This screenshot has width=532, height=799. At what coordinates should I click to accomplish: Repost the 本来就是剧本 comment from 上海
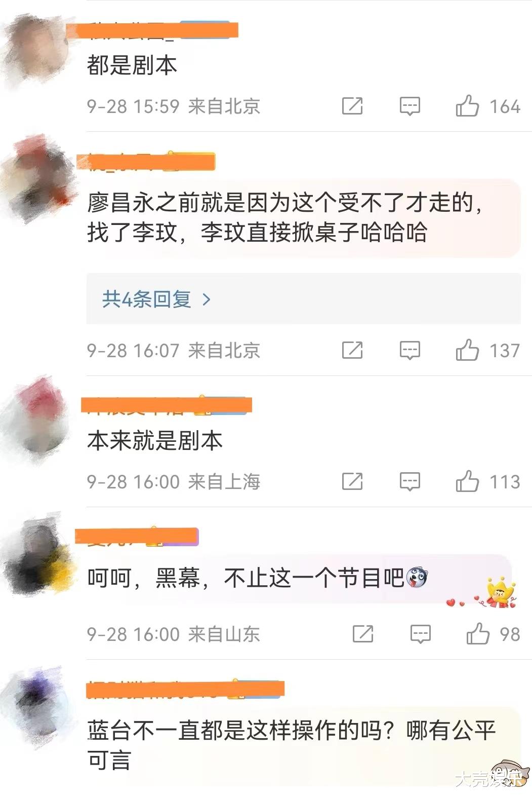coord(352,481)
